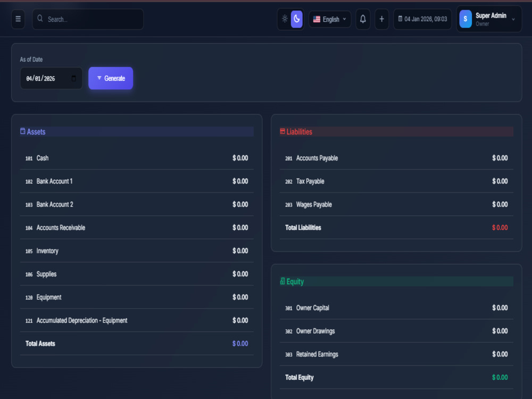Switch to dark mode moon icon
The image size is (532, 399).
pyautogui.click(x=296, y=19)
